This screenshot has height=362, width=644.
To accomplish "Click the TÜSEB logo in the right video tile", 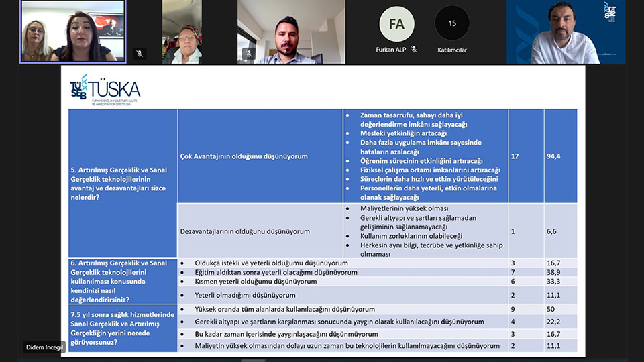I will click(x=610, y=12).
